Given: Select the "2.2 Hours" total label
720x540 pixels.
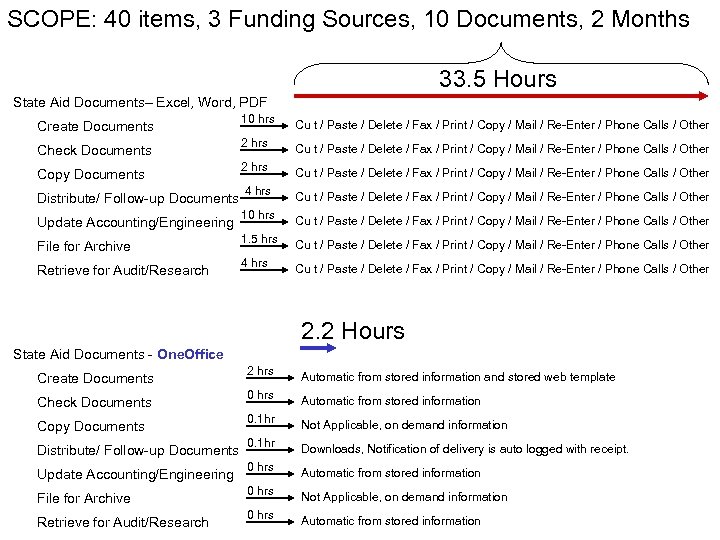Looking at the screenshot, I should click(353, 331).
